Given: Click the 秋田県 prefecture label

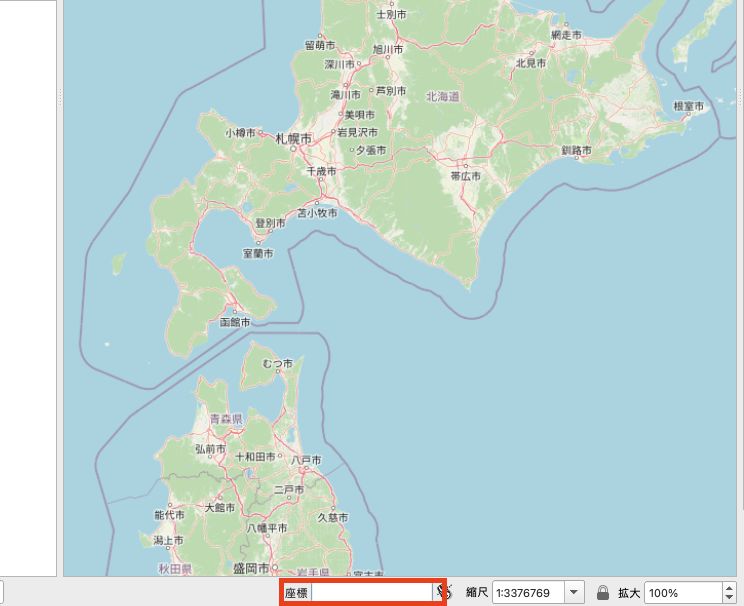Looking at the screenshot, I should pos(175,569).
